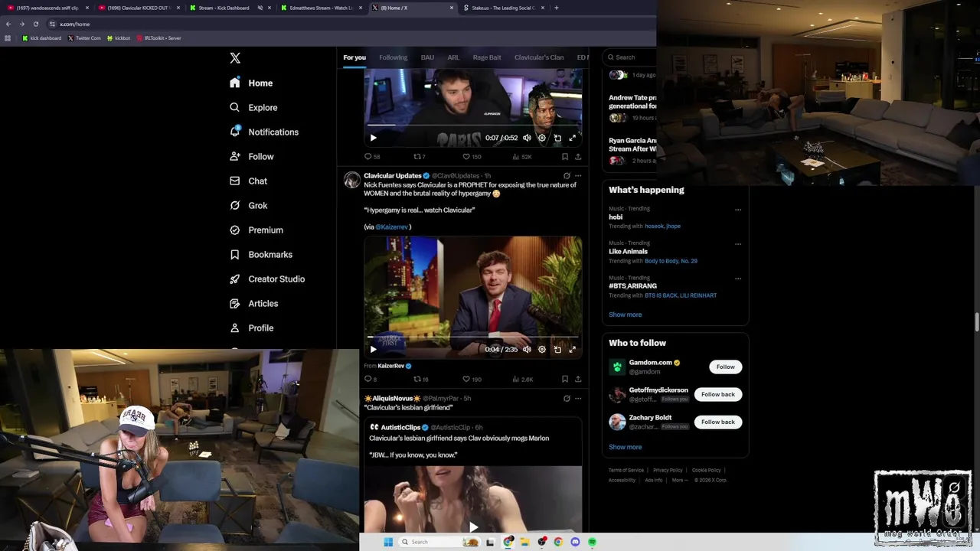Open Chat in the X sidebar
980x551 pixels.
point(248,181)
